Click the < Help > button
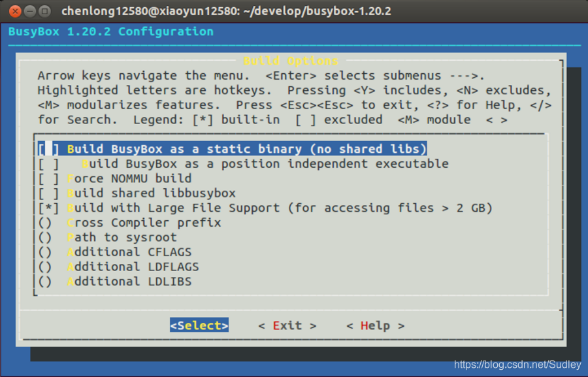Viewport: 588px width, 377px height. [x=376, y=325]
